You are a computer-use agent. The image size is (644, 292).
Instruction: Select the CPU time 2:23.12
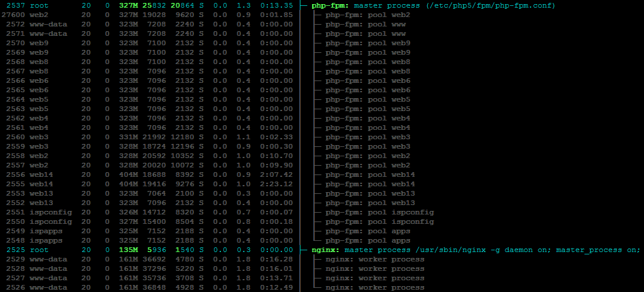click(276, 184)
